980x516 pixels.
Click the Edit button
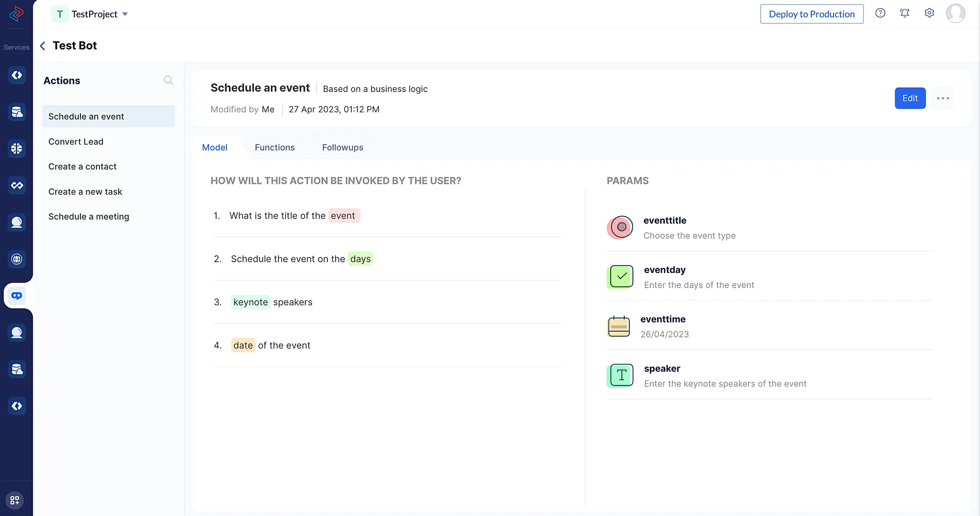909,98
